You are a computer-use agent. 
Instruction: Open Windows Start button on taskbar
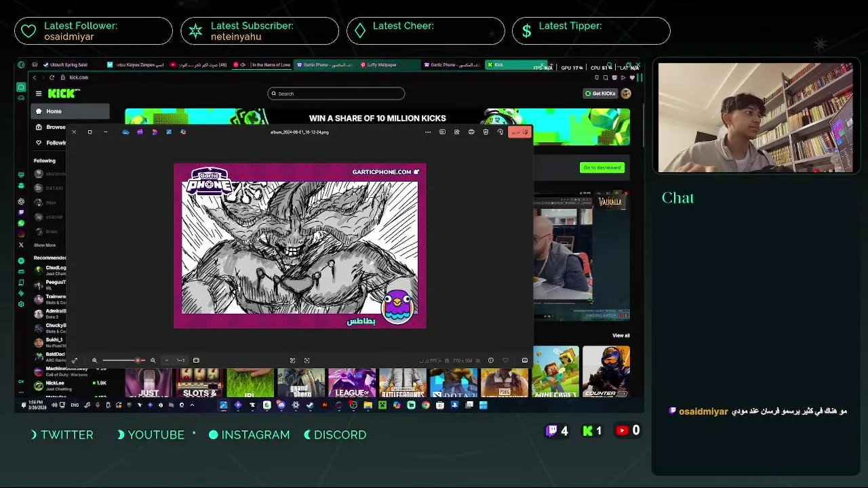pos(483,405)
